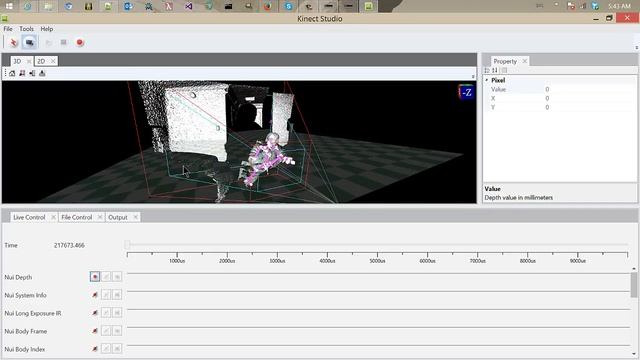
Task: Toggle record for Nui Depth stream
Action: click(95, 277)
